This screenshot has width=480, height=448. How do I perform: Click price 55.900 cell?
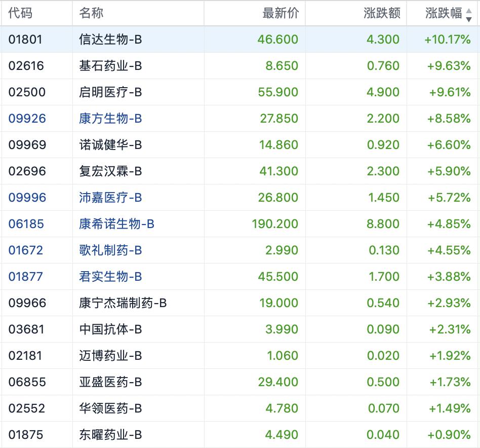point(278,92)
